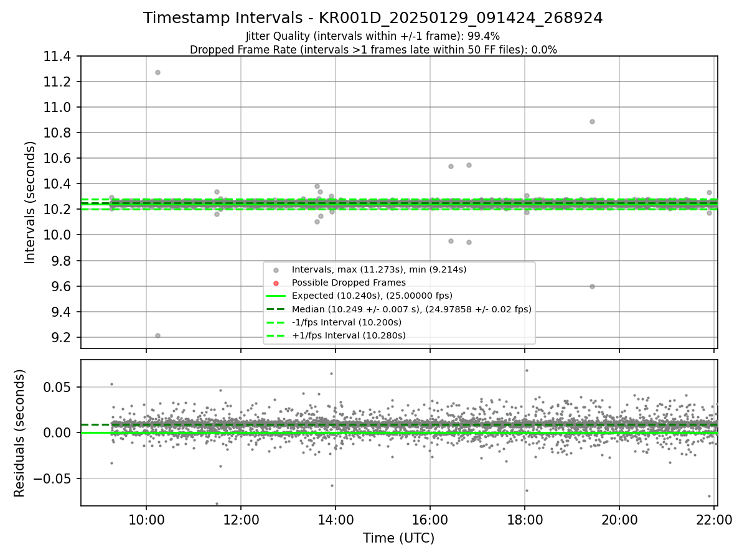747x560 pixels.
Task: Click the 11.4 y-axis tick label
Action: point(58,57)
